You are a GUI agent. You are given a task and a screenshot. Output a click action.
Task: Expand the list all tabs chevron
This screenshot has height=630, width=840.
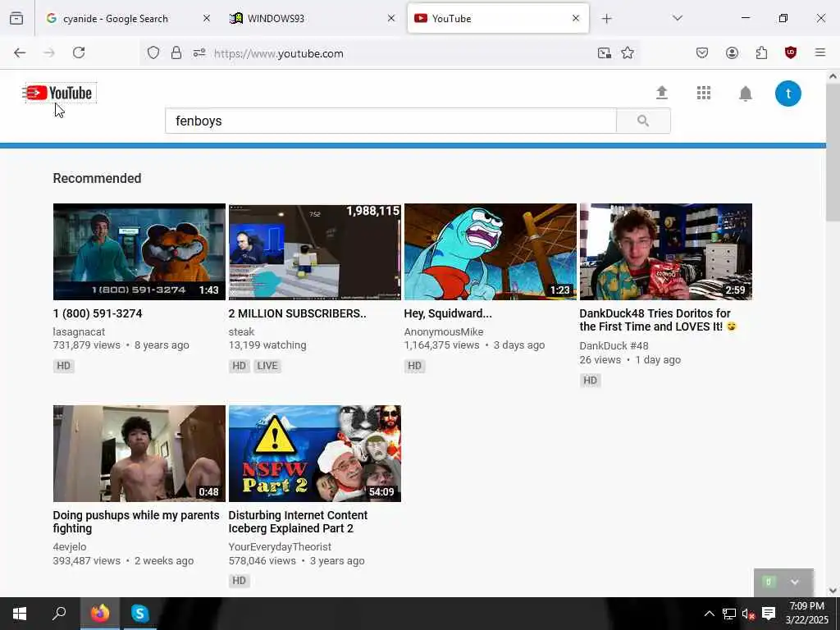[677, 18]
